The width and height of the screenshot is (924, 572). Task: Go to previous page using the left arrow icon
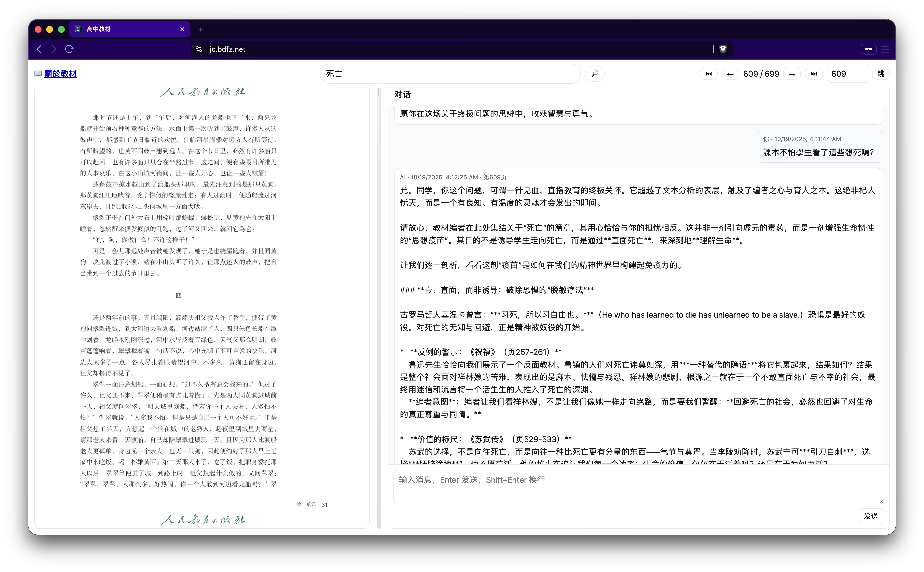pos(730,74)
